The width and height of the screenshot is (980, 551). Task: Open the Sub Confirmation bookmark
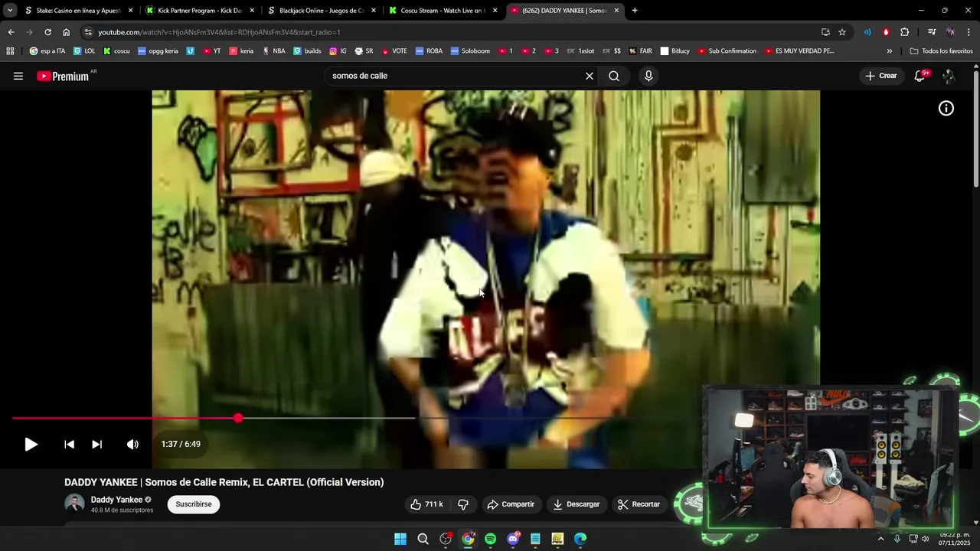coord(727,51)
